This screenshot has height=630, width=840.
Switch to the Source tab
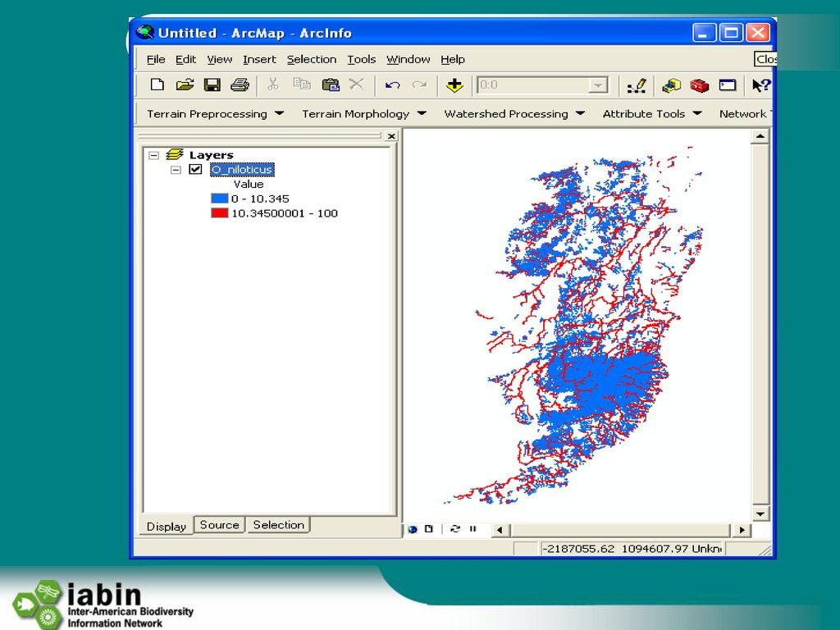(219, 525)
